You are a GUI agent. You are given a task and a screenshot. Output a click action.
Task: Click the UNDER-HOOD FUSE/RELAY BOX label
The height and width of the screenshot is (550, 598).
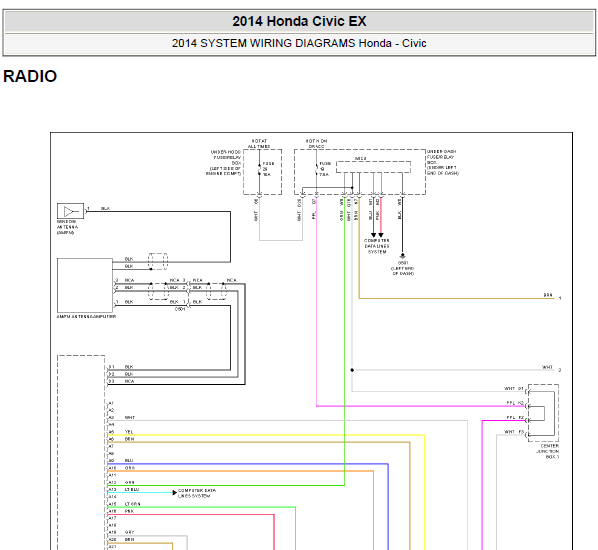(224, 162)
